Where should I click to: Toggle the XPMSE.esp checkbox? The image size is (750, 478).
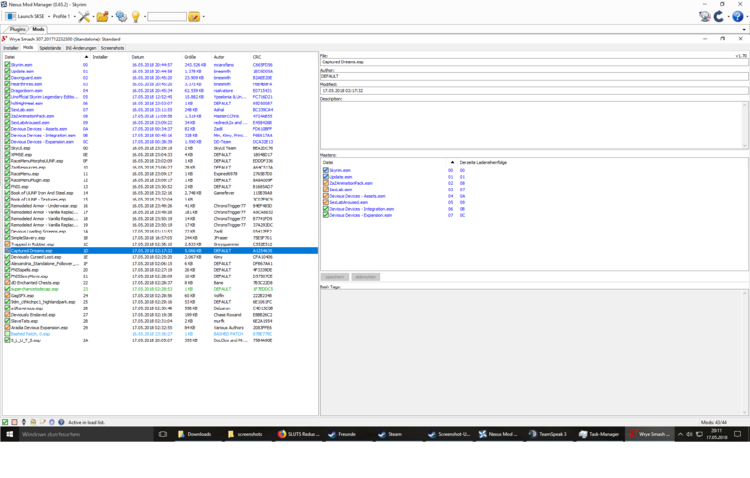(7, 155)
